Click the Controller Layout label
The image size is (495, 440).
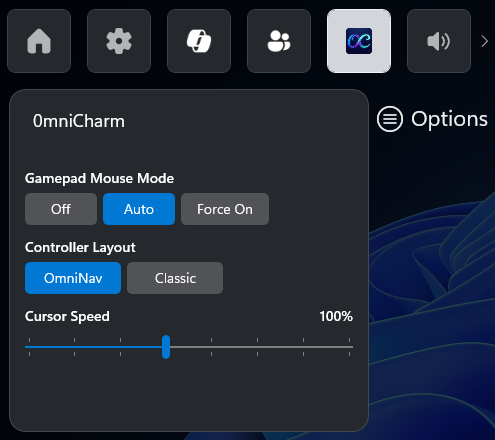coord(80,248)
